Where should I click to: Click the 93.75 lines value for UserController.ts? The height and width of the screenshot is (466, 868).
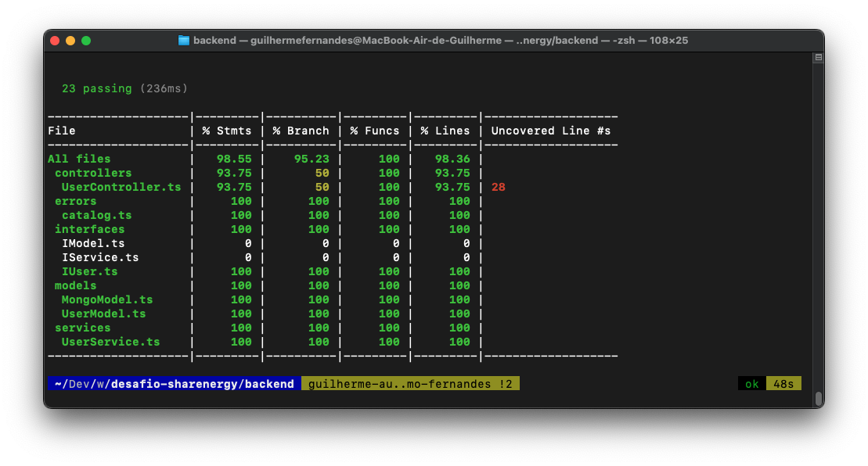click(452, 187)
